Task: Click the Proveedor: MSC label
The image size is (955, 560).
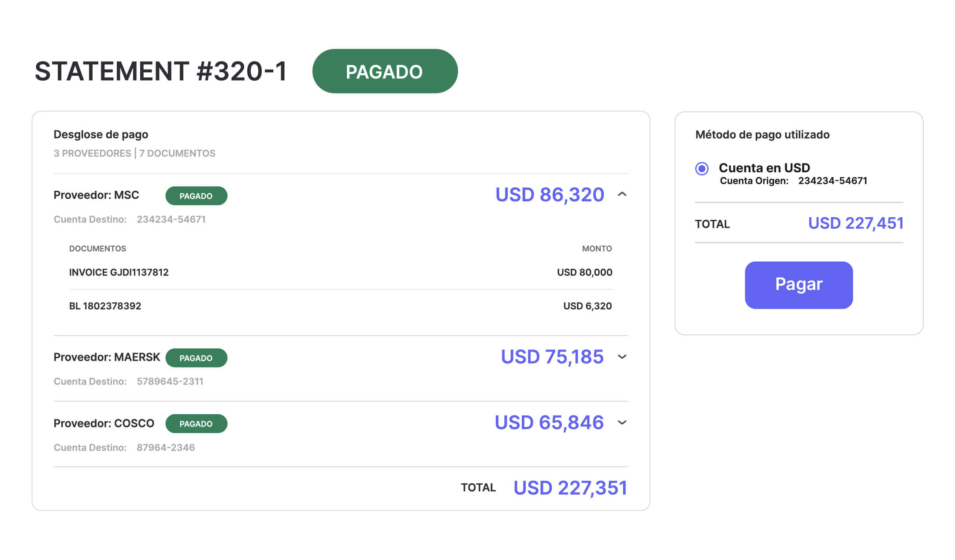Action: [x=96, y=195]
